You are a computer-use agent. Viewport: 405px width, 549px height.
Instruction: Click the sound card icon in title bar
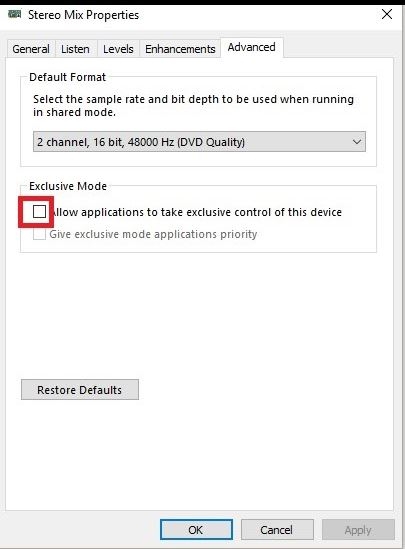[x=14, y=15]
